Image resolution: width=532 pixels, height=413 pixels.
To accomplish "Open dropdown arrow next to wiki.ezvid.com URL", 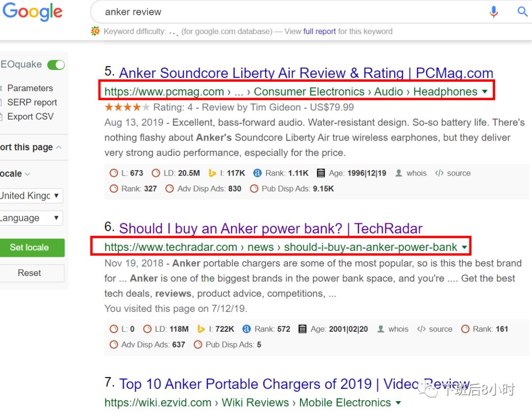I will click(x=399, y=403).
